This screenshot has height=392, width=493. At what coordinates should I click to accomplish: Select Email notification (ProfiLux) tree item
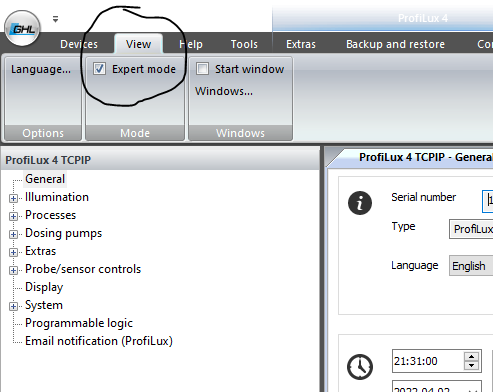(99, 341)
